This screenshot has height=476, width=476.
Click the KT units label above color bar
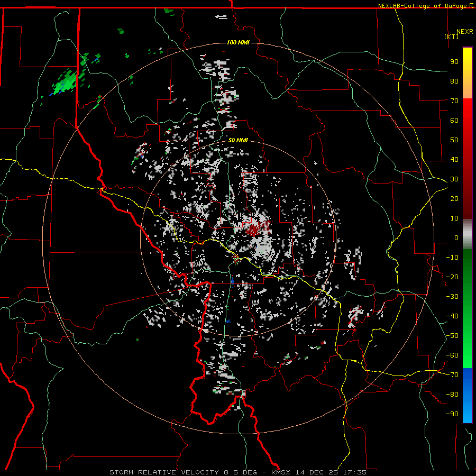(452, 36)
